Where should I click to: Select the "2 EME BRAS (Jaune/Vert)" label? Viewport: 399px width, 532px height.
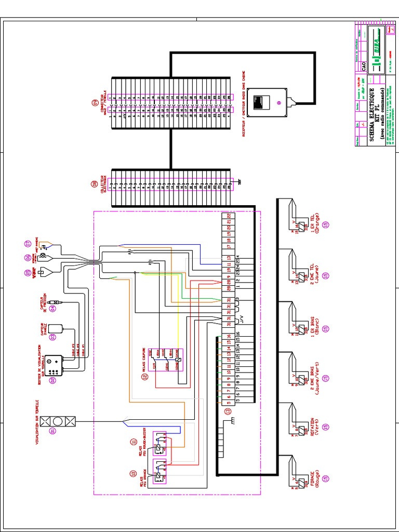(314, 378)
